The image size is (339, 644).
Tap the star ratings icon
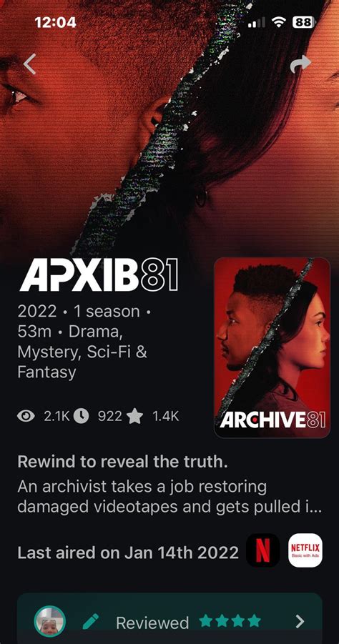coord(134,416)
